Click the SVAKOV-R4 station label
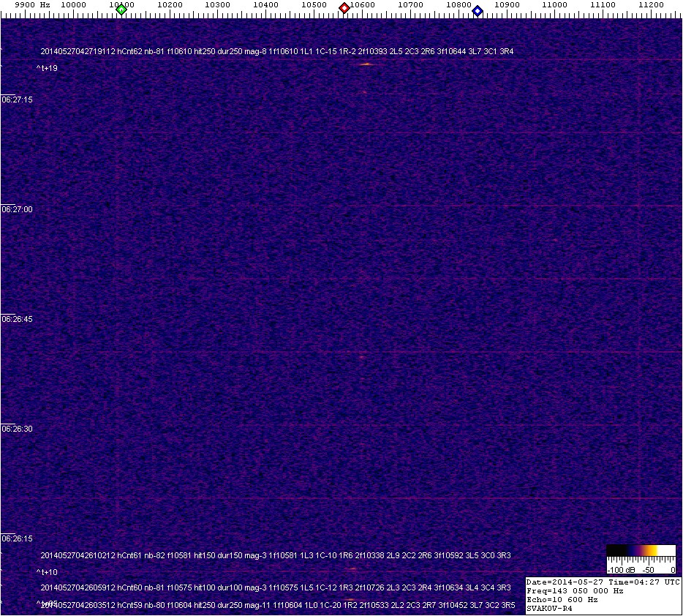The image size is (683, 616). pyautogui.click(x=549, y=608)
